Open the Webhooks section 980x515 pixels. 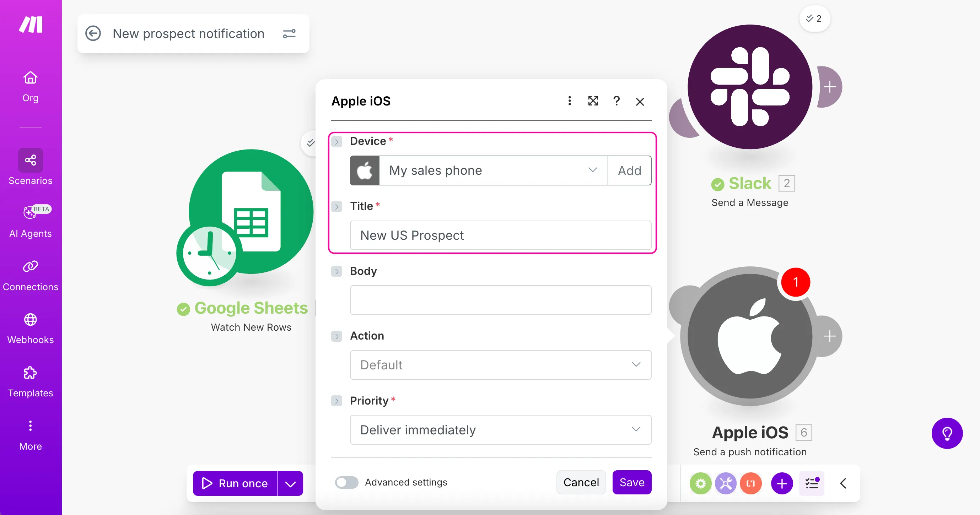tap(31, 329)
